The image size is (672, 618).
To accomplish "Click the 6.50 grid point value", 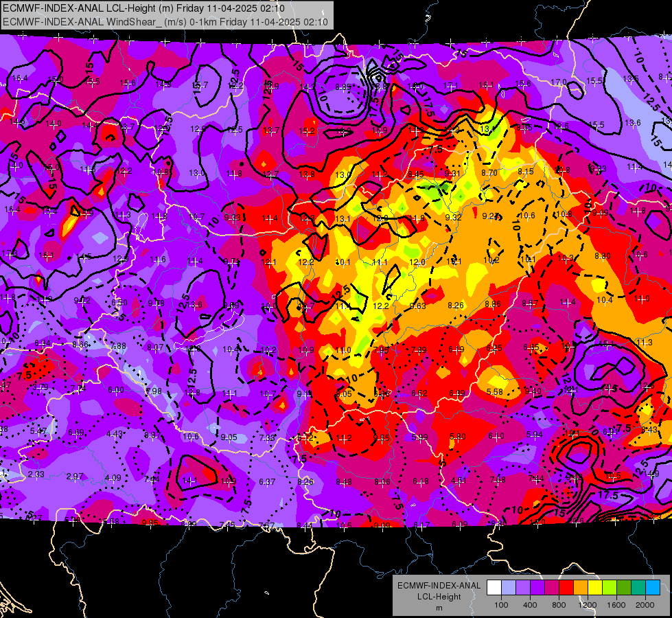I will point(119,302).
